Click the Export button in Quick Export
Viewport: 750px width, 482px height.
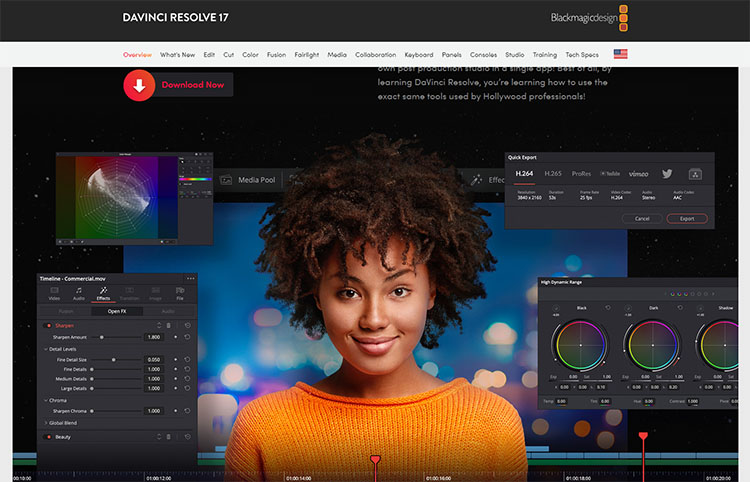[x=687, y=219]
